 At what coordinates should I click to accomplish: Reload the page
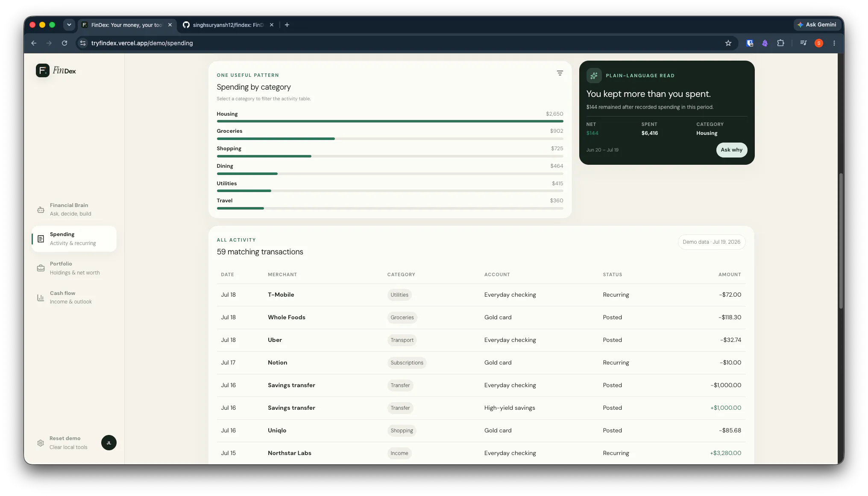pyautogui.click(x=65, y=43)
